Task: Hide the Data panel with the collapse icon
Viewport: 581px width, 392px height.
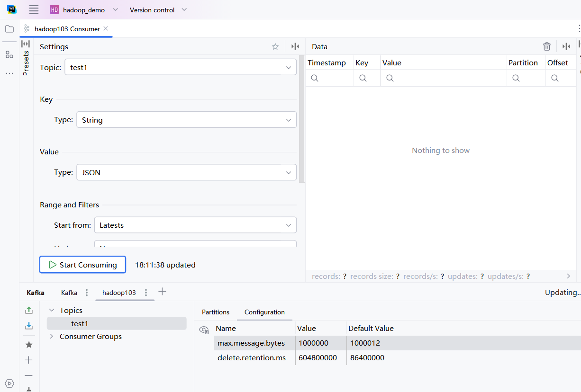Action: pyautogui.click(x=566, y=46)
